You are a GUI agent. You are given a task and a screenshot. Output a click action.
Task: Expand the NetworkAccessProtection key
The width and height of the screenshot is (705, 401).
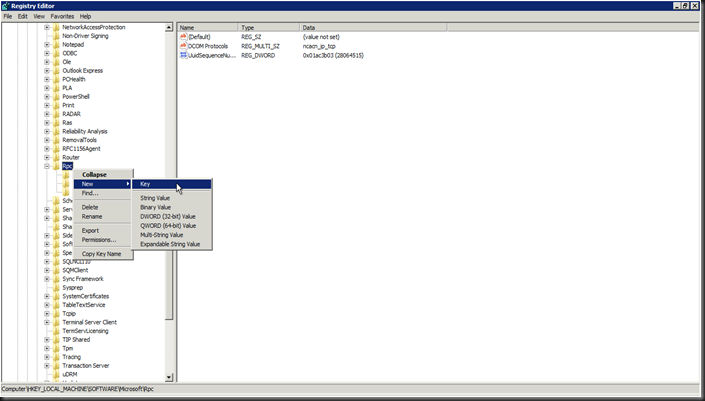47,27
